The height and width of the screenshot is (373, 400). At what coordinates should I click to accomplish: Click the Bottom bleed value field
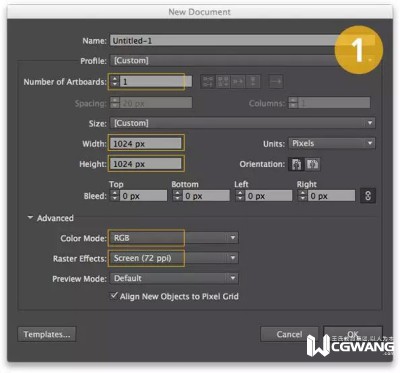click(x=206, y=196)
